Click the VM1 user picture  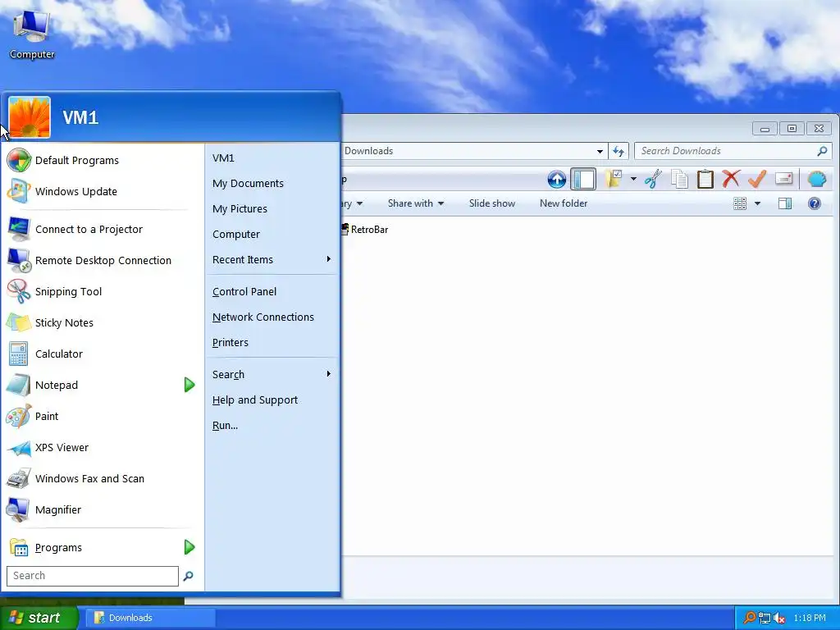click(x=30, y=117)
